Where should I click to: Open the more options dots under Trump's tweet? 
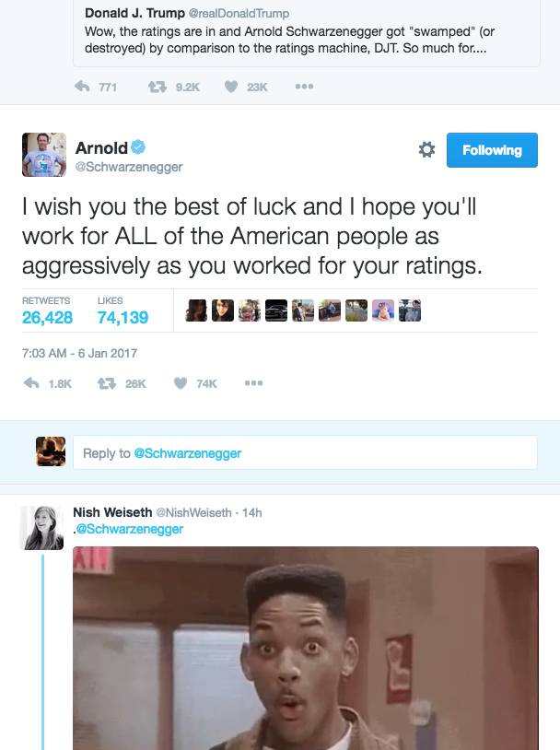pos(304,87)
